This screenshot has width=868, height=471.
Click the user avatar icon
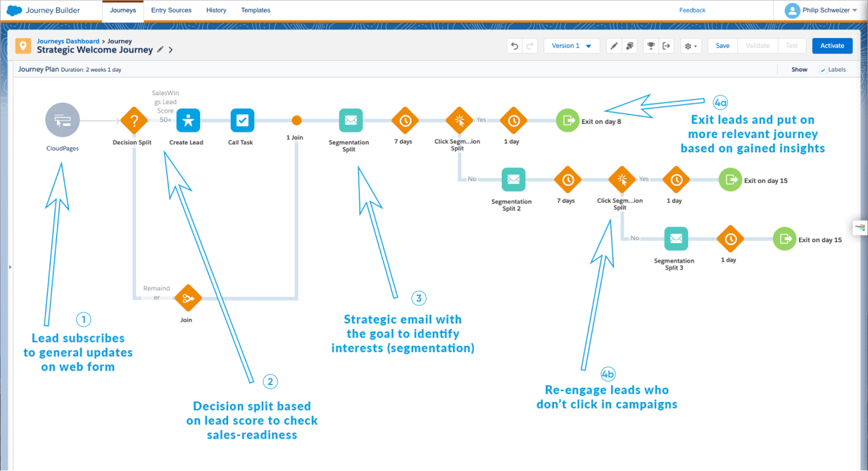792,10
